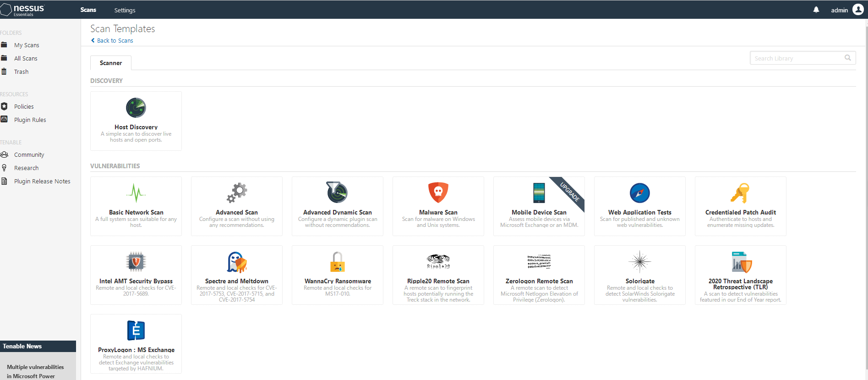
Task: Select the Mobile Device Scan phone icon
Action: (x=539, y=193)
